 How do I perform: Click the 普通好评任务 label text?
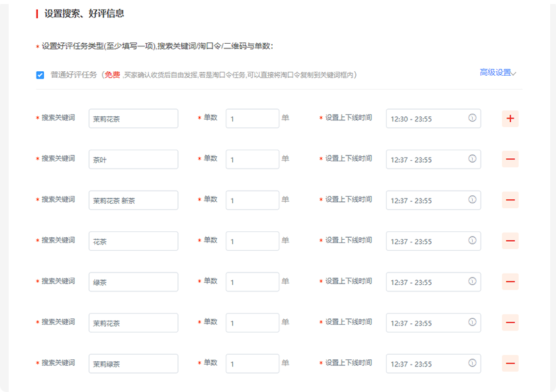point(74,75)
